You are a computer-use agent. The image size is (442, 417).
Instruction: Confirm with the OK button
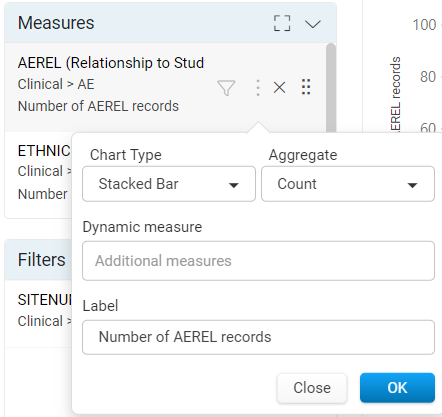[397, 388]
